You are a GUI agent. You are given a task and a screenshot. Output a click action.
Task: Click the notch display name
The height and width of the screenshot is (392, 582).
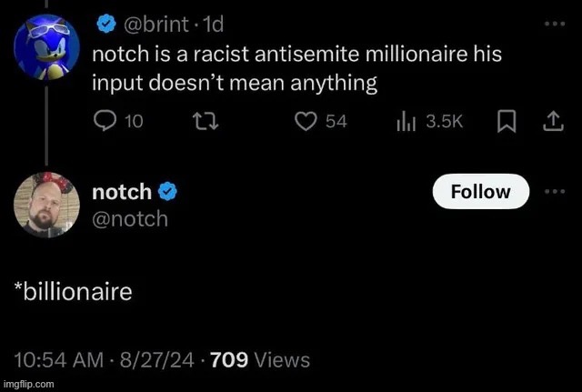121,191
